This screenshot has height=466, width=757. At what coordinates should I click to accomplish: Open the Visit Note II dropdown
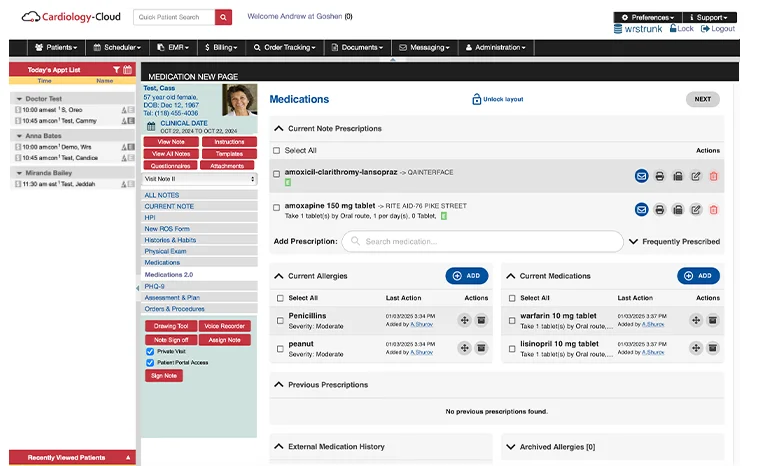pos(201,179)
